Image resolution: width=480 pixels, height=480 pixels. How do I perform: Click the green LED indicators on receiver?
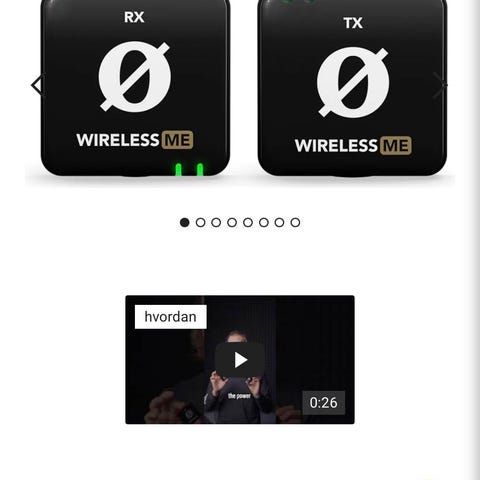[189, 169]
